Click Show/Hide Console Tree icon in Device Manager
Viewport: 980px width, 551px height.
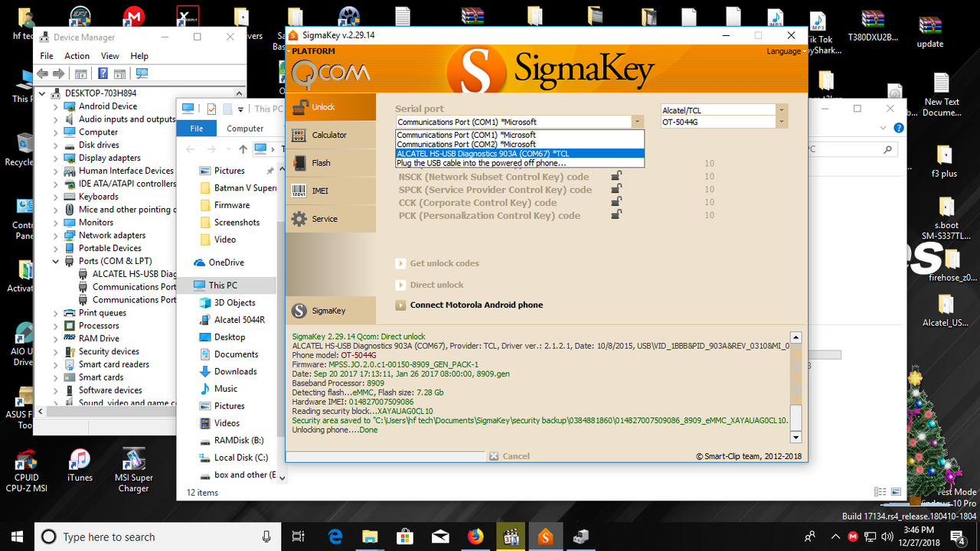pos(80,73)
